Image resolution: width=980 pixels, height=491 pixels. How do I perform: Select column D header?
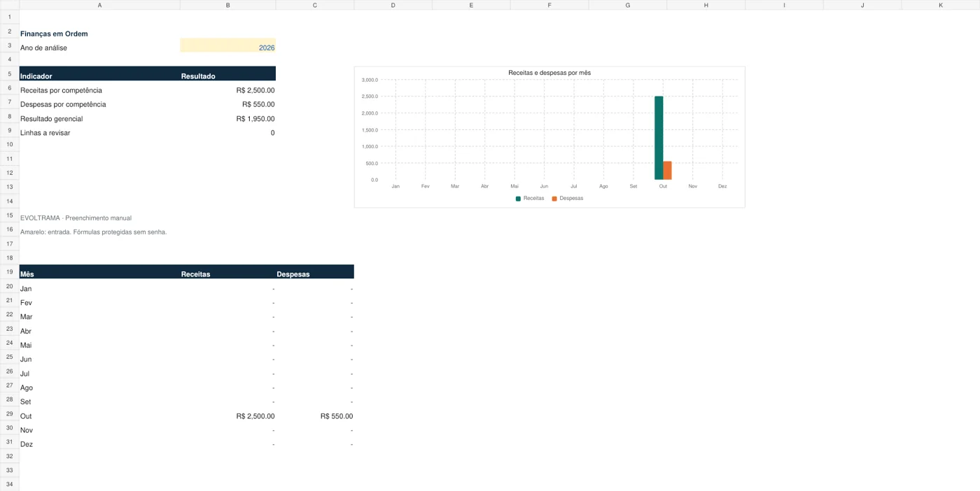pos(393,5)
